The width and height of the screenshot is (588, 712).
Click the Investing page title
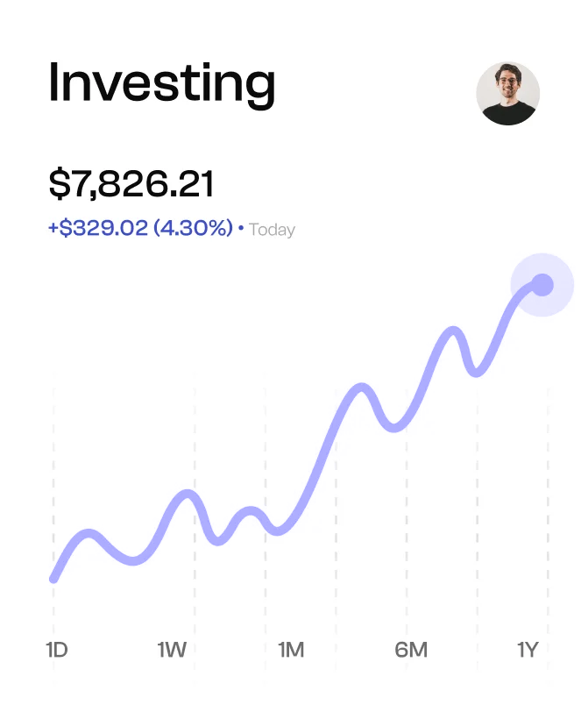point(162,83)
